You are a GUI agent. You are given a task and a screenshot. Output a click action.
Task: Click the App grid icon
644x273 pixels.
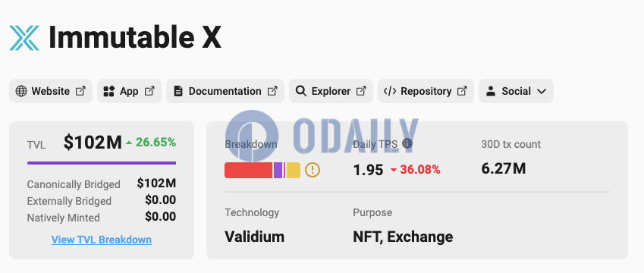pyautogui.click(x=108, y=91)
